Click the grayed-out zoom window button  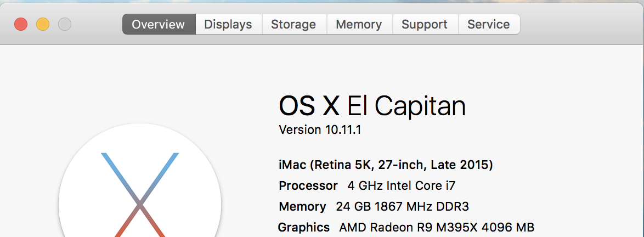pos(65,24)
